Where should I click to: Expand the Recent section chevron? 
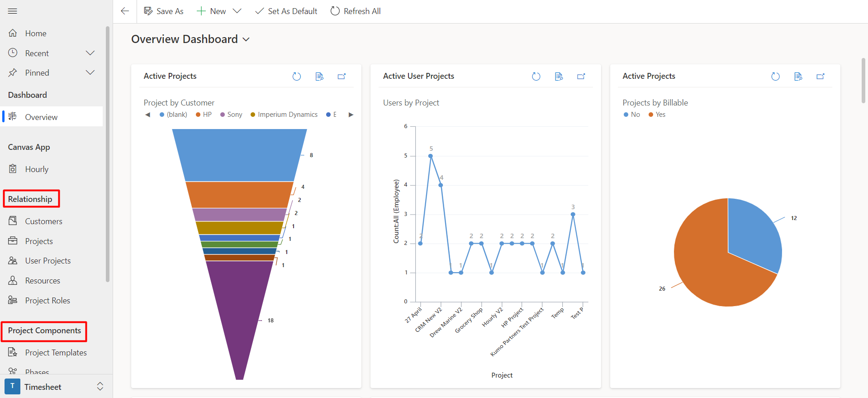(x=90, y=53)
